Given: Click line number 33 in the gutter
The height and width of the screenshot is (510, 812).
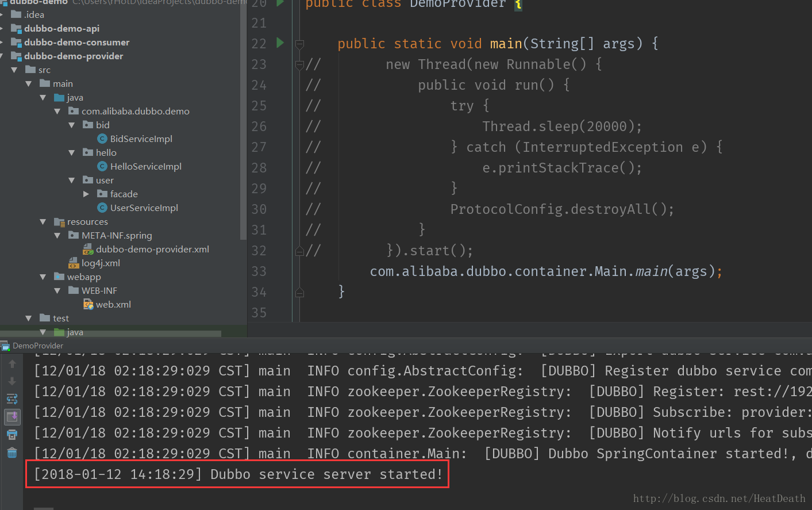Looking at the screenshot, I should (259, 271).
